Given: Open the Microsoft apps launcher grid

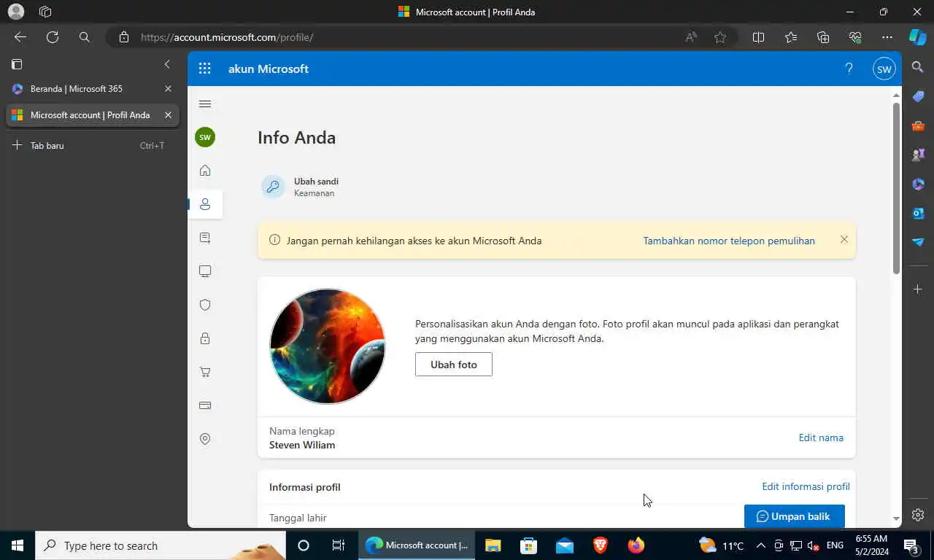Looking at the screenshot, I should coord(204,69).
